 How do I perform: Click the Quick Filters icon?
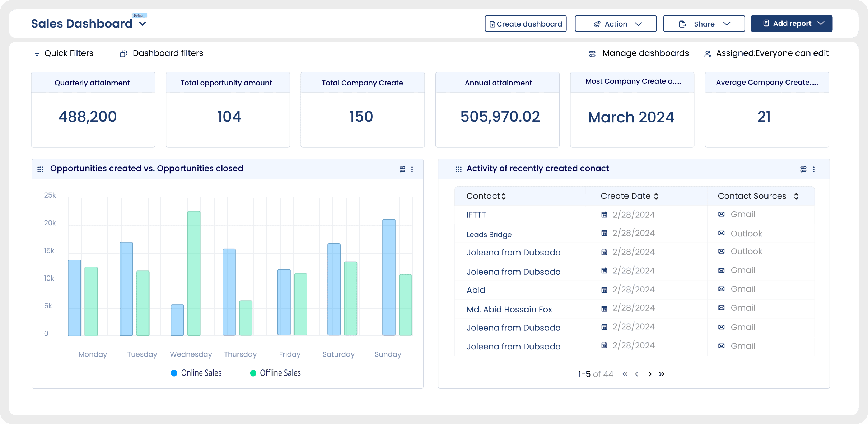(x=37, y=53)
